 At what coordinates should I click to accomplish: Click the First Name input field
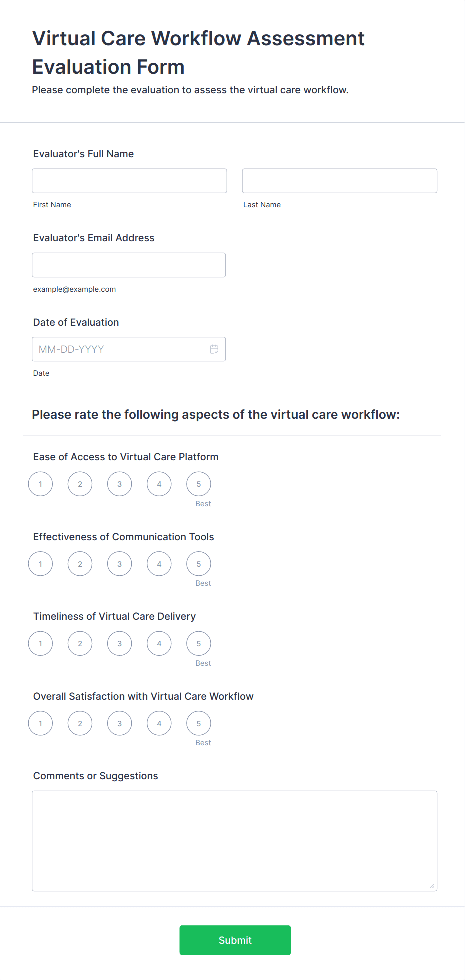129,181
